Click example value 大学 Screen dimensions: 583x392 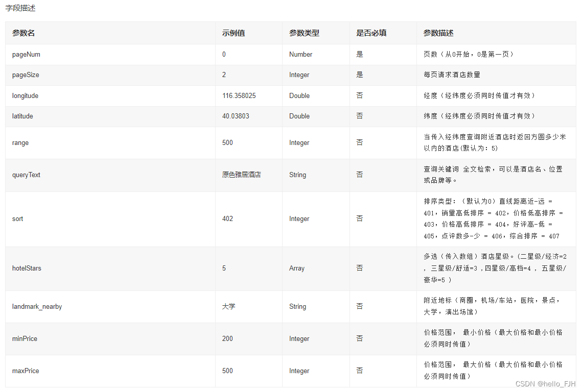[x=229, y=307]
